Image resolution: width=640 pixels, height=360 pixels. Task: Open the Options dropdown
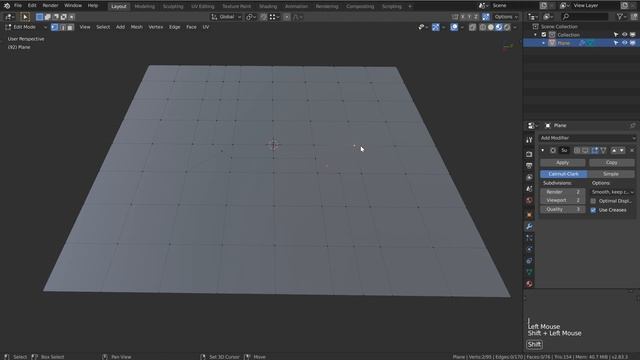(506, 17)
